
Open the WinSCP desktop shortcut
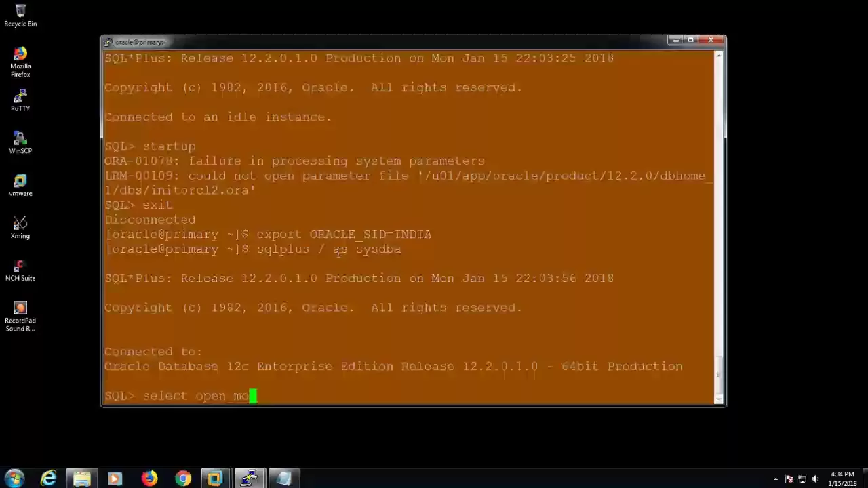(20, 142)
